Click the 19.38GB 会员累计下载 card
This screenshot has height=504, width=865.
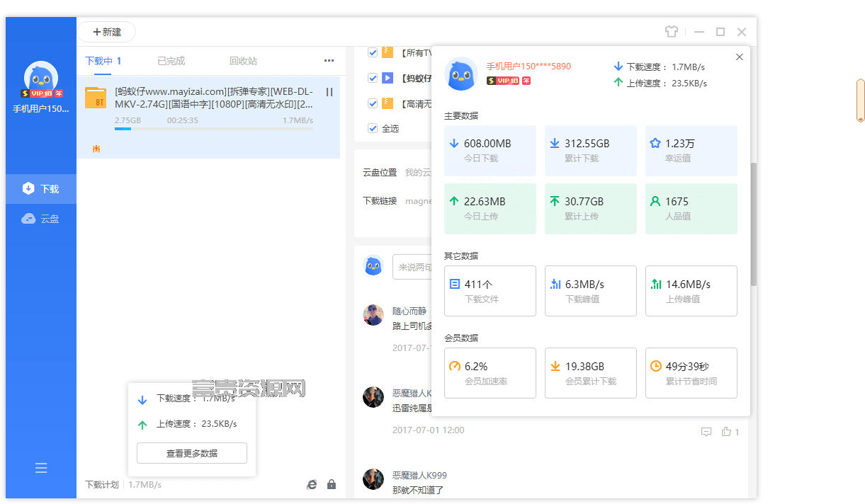(x=591, y=373)
